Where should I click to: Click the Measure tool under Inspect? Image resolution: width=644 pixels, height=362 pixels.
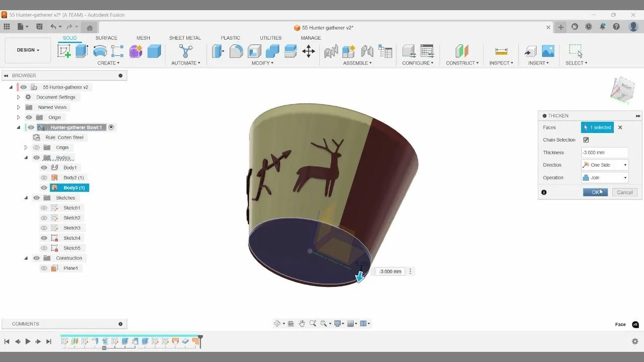pos(501,51)
